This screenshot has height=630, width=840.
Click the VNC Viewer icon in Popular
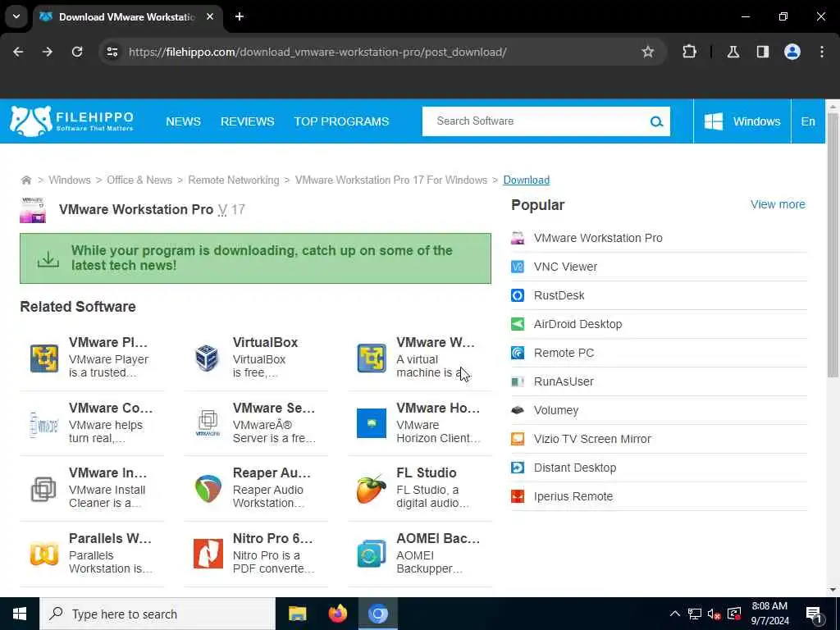pyautogui.click(x=518, y=267)
